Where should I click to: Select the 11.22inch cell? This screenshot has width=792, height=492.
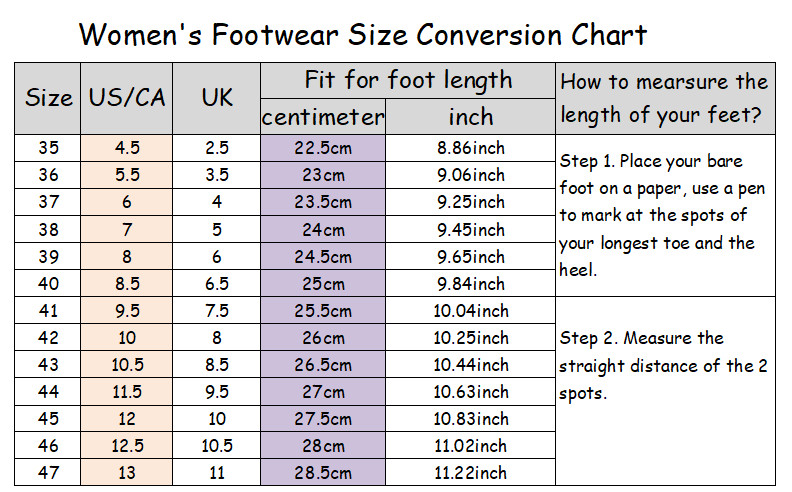point(471,473)
